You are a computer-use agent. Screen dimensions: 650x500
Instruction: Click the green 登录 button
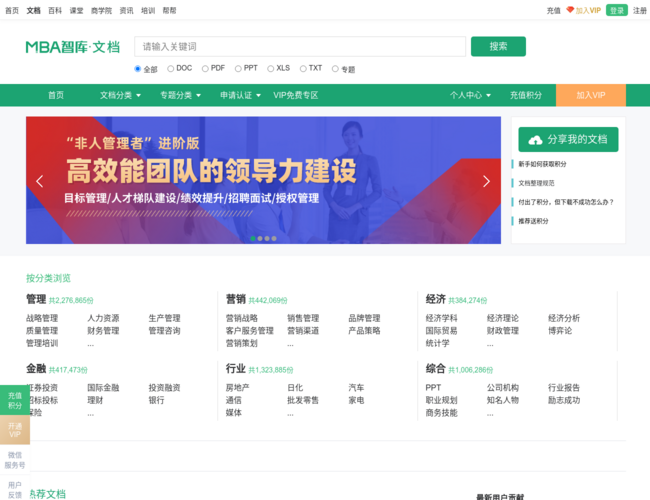pos(617,10)
